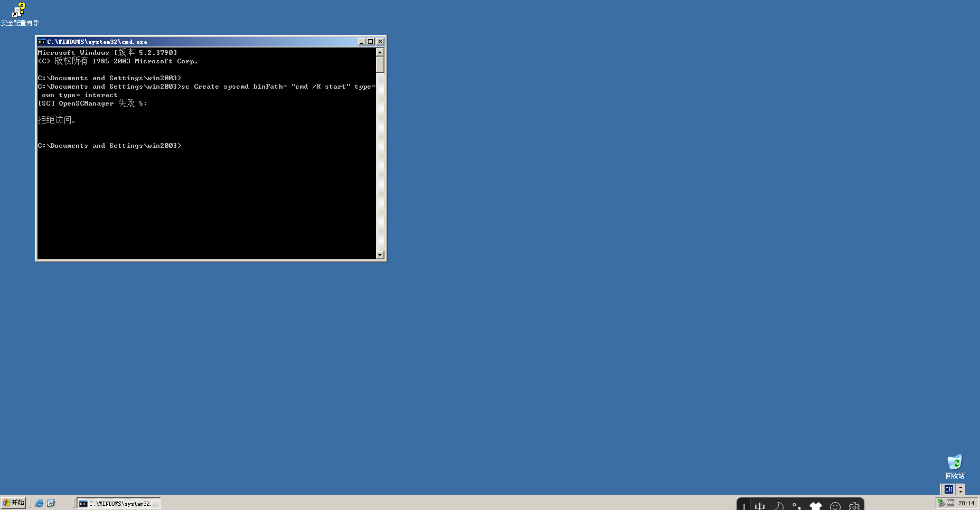Open Outlook Express from quick launch

click(51, 503)
